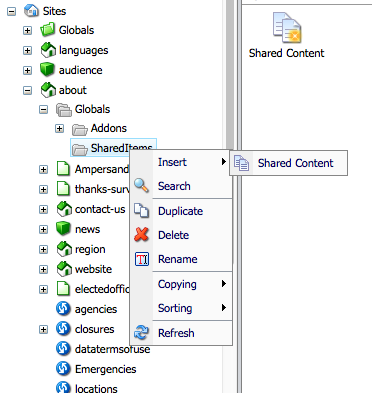
Task: Collapse the about node
Action: [x=27, y=90]
